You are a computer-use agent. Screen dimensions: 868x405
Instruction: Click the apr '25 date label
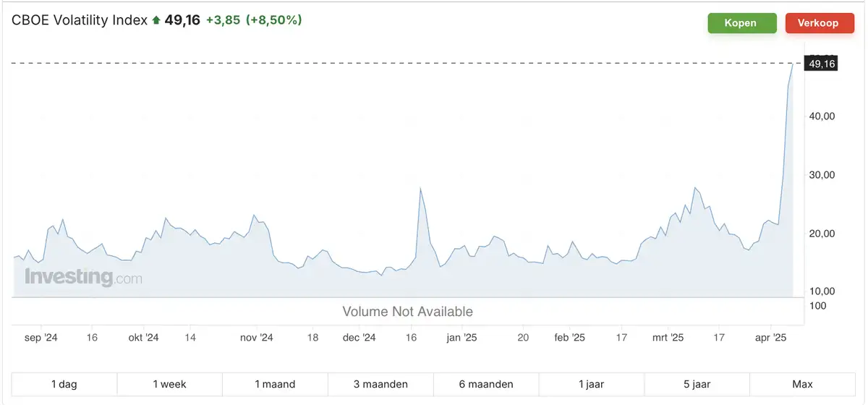pyautogui.click(x=770, y=338)
